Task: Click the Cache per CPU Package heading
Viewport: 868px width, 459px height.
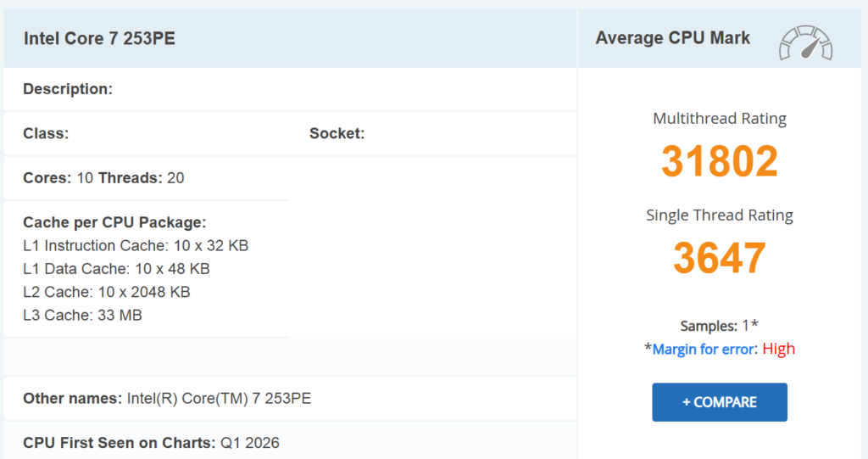Action: tap(114, 223)
